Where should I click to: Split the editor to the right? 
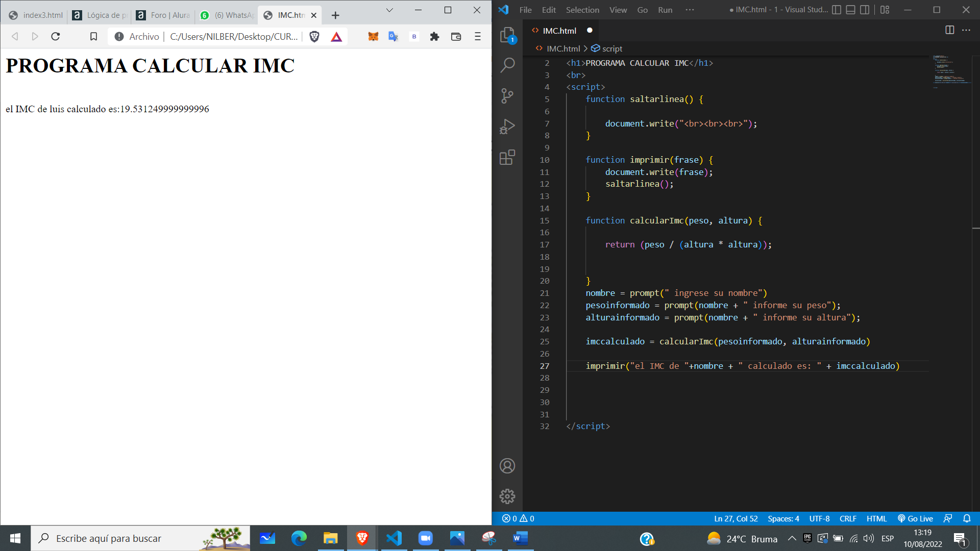pyautogui.click(x=949, y=30)
